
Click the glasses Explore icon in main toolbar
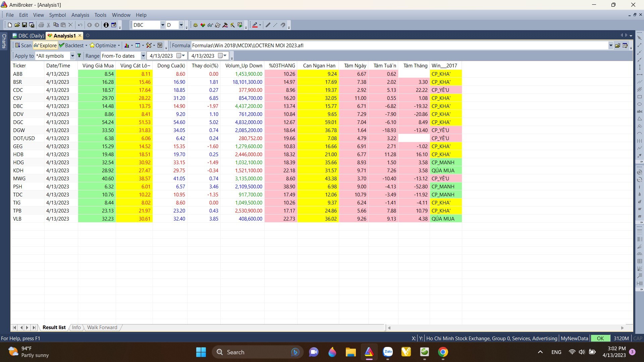tap(210, 25)
